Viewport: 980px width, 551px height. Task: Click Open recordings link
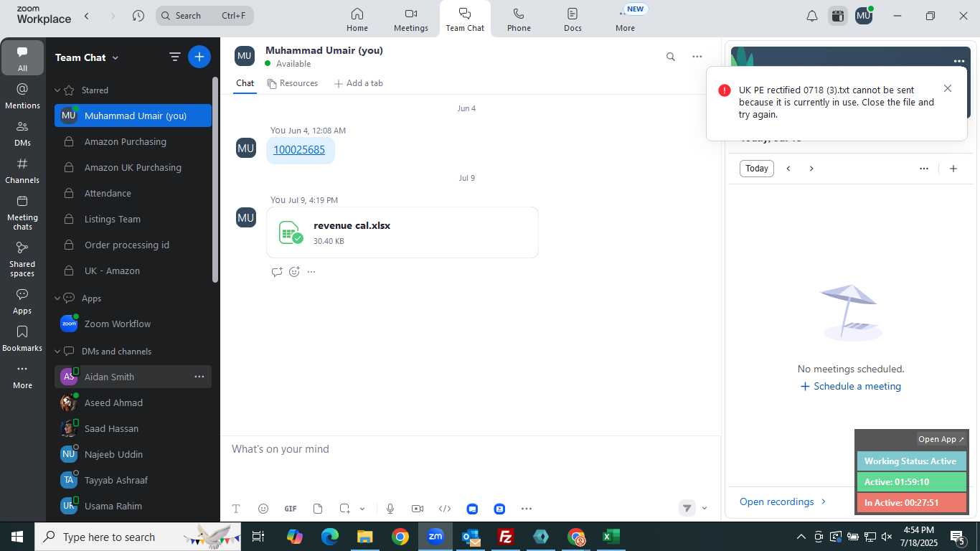783,501
